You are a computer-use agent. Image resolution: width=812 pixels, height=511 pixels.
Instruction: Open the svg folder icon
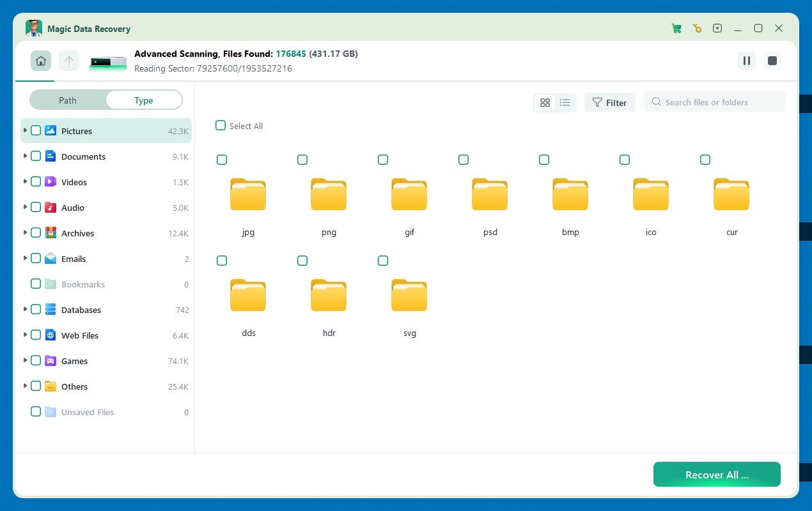pyautogui.click(x=409, y=295)
